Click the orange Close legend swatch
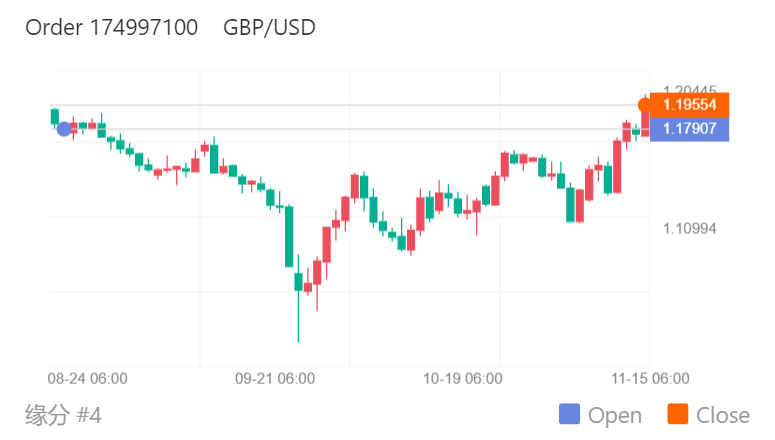The width and height of the screenshot is (775, 440). [677, 415]
